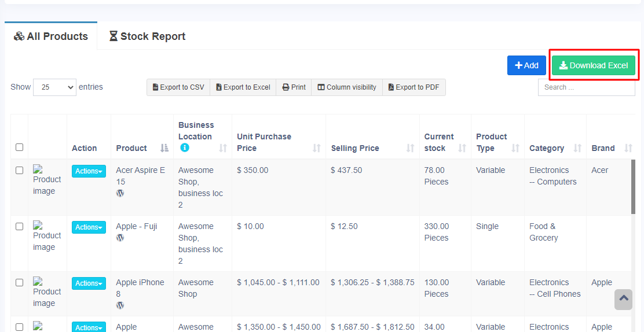Switch to the Stock Report tab
Screen dimensions: 644x332
(x=147, y=36)
